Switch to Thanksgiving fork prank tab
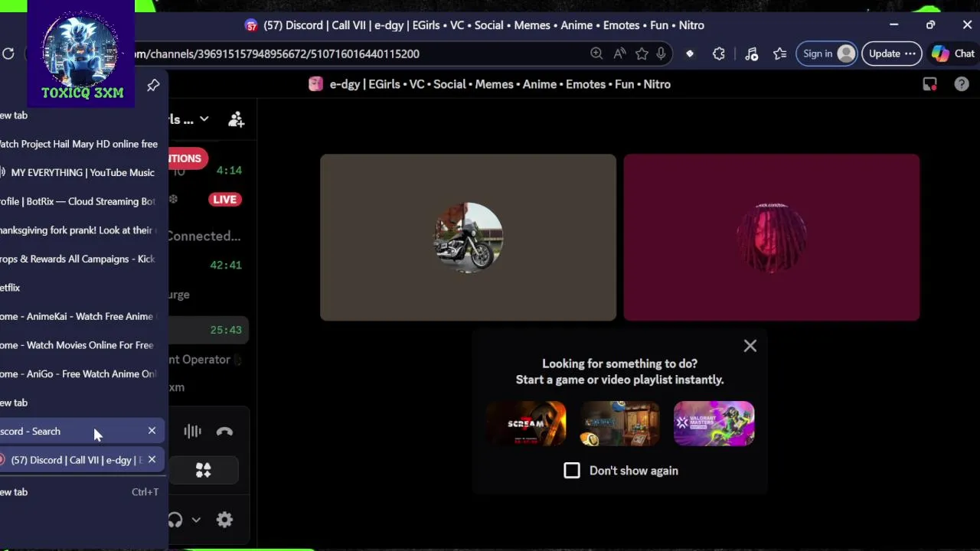This screenshot has width=980, height=551. tap(80, 230)
